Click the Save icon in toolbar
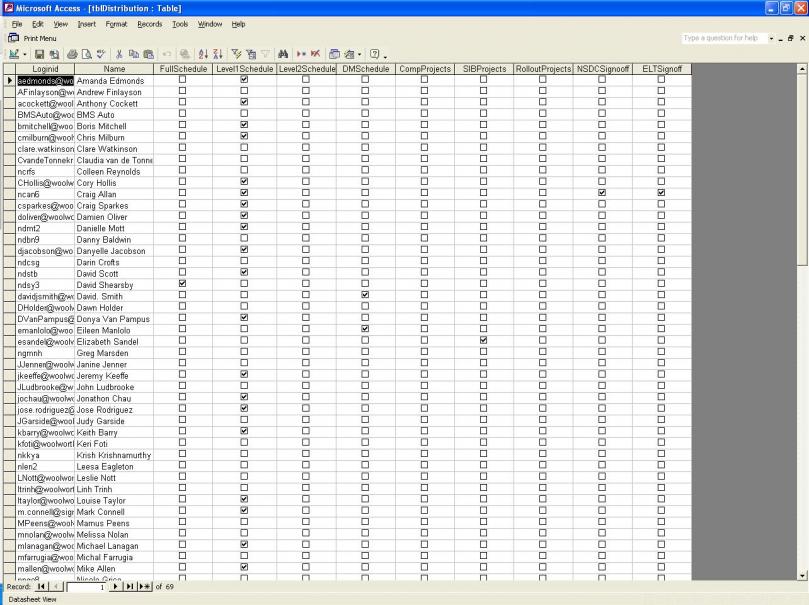Screen dimensions: 809x605 click(39, 54)
